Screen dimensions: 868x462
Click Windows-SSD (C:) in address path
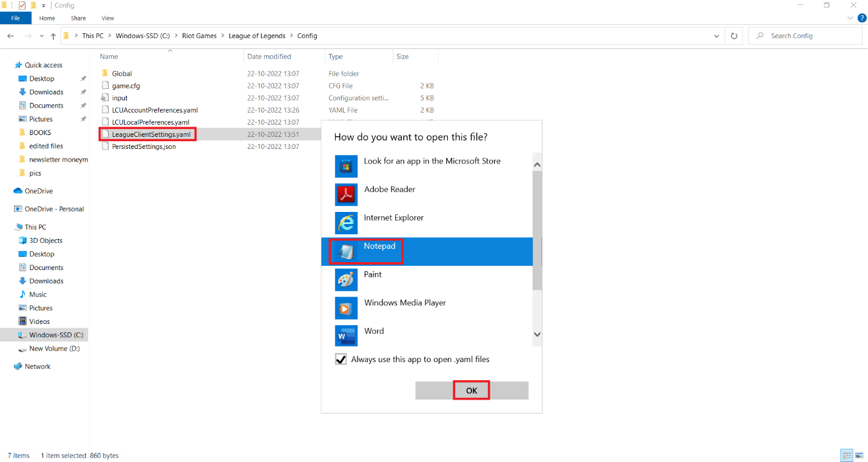(x=143, y=36)
